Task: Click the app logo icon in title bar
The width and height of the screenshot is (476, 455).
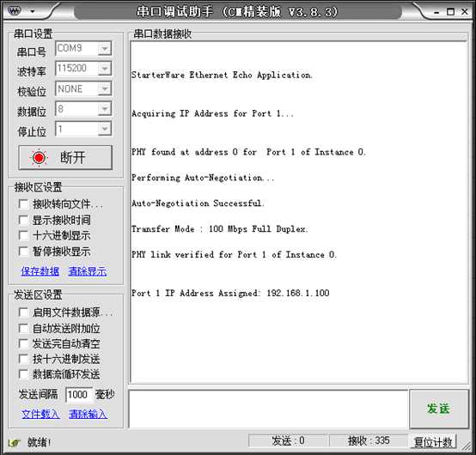Action: [x=14, y=11]
